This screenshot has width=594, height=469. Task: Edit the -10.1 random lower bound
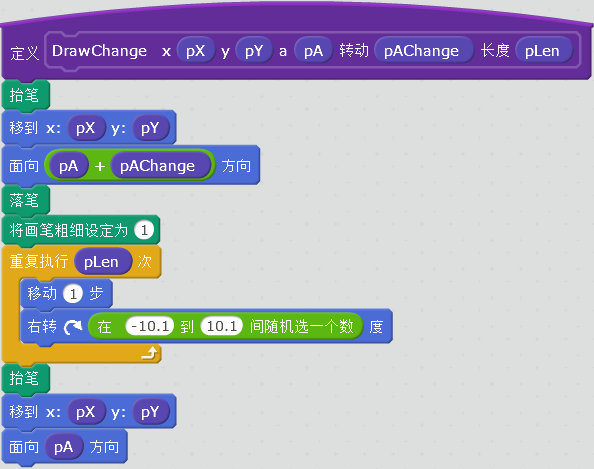coord(150,326)
